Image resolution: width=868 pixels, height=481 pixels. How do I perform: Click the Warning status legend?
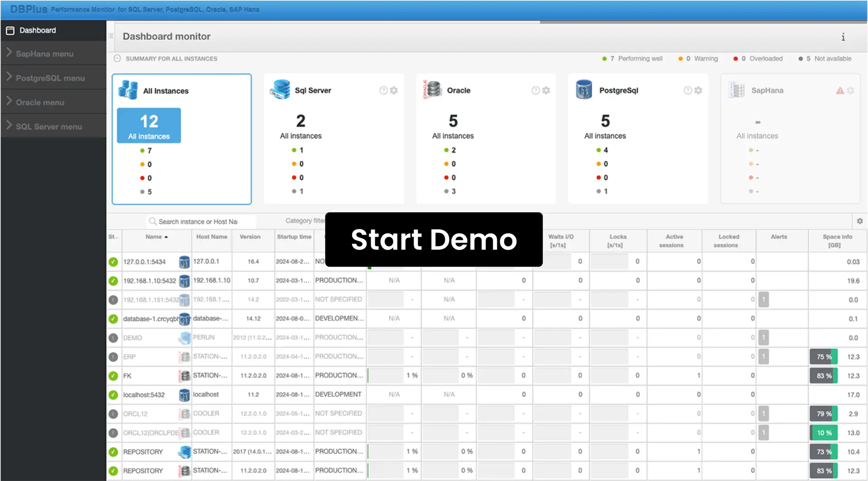[x=698, y=59]
